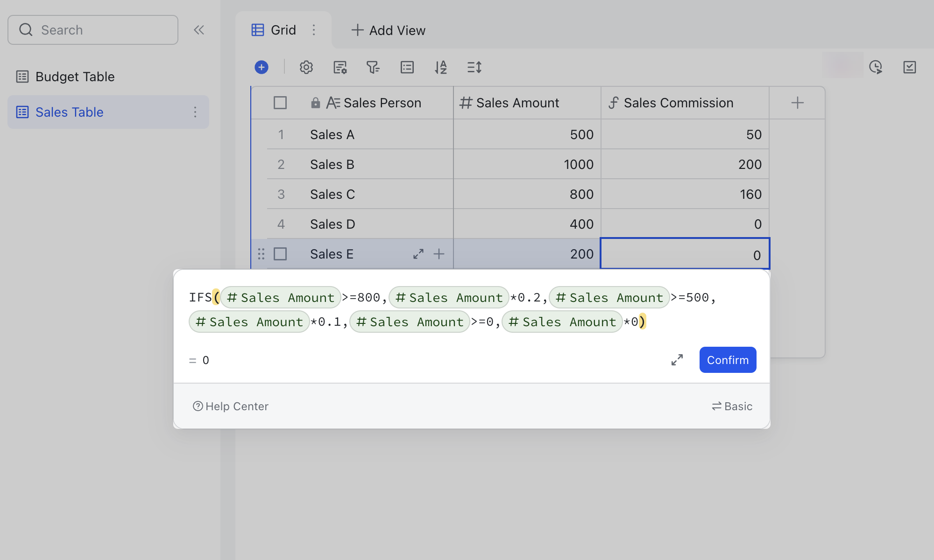Open the row height toolbar icon
The image size is (934, 560).
click(x=474, y=67)
